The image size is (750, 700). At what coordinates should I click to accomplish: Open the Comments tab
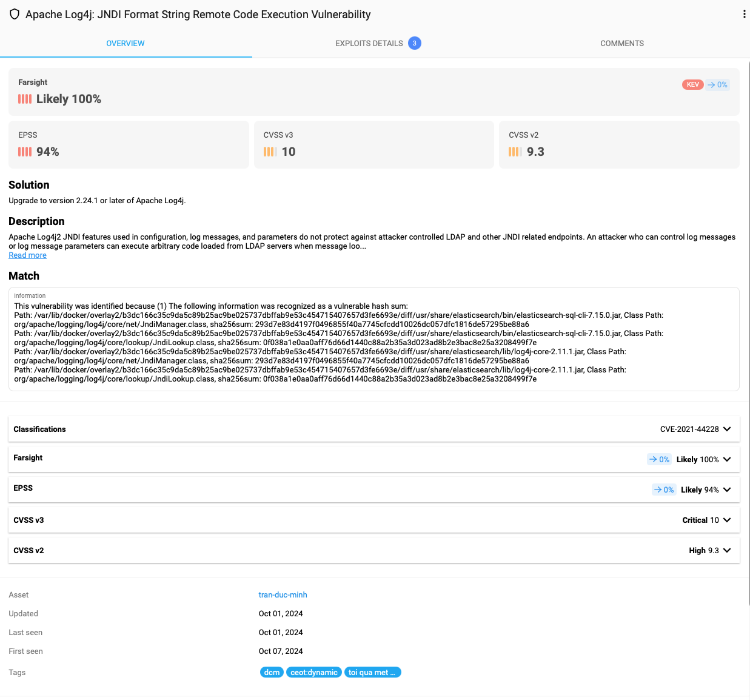point(622,44)
